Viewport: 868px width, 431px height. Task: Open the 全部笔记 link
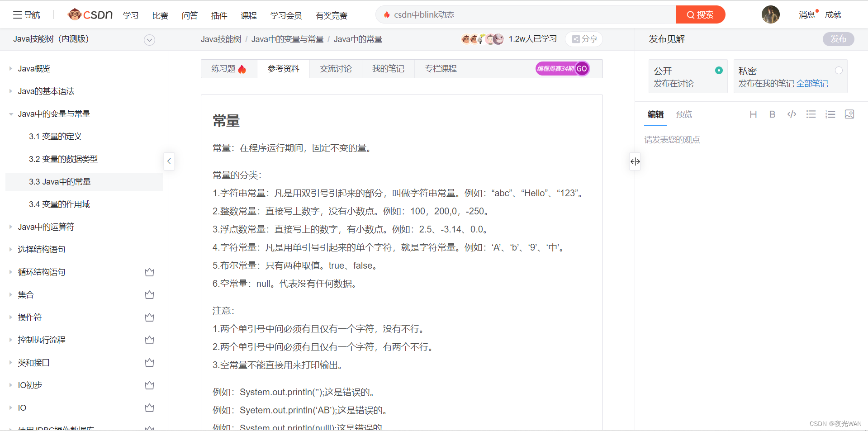(x=812, y=84)
